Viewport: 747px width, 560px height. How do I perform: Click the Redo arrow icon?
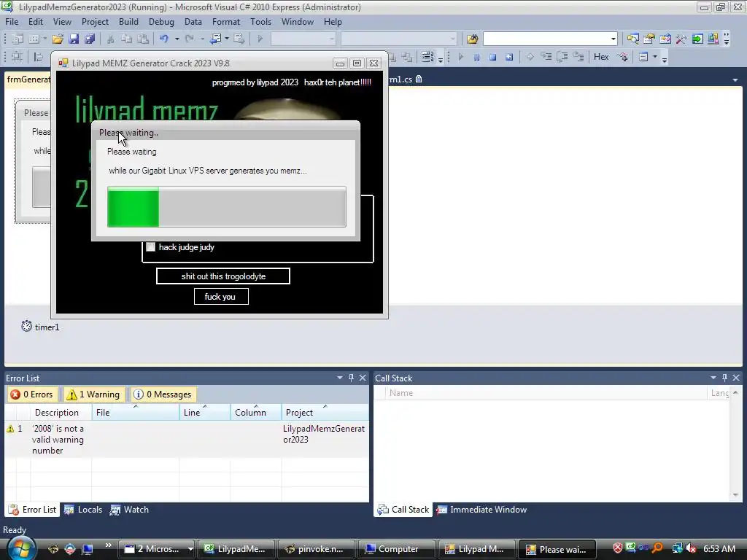pyautogui.click(x=189, y=39)
